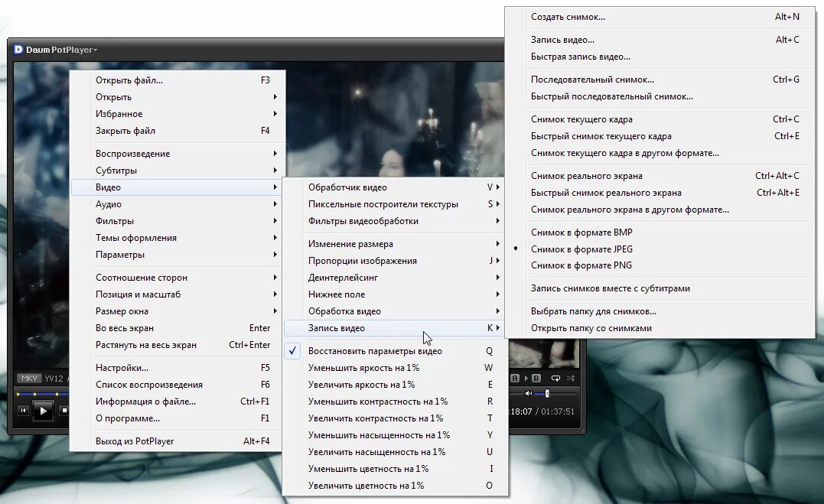Toggle 'Восстановить параметры видео' checkmark
Image resolution: width=824 pixels, height=504 pixels.
pos(293,350)
